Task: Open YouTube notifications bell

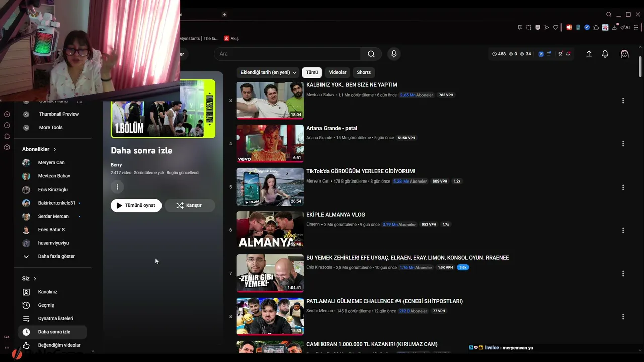Action: point(605,54)
